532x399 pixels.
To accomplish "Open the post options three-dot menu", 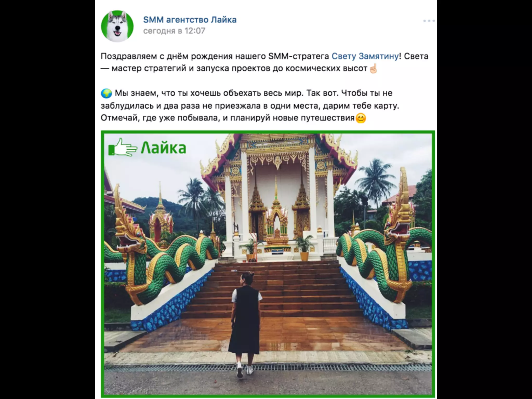I will pyautogui.click(x=429, y=21).
